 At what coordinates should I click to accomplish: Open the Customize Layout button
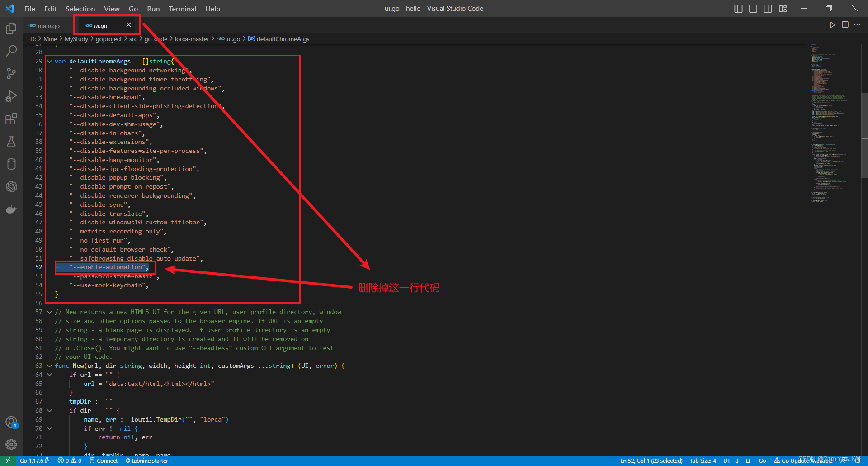point(783,9)
